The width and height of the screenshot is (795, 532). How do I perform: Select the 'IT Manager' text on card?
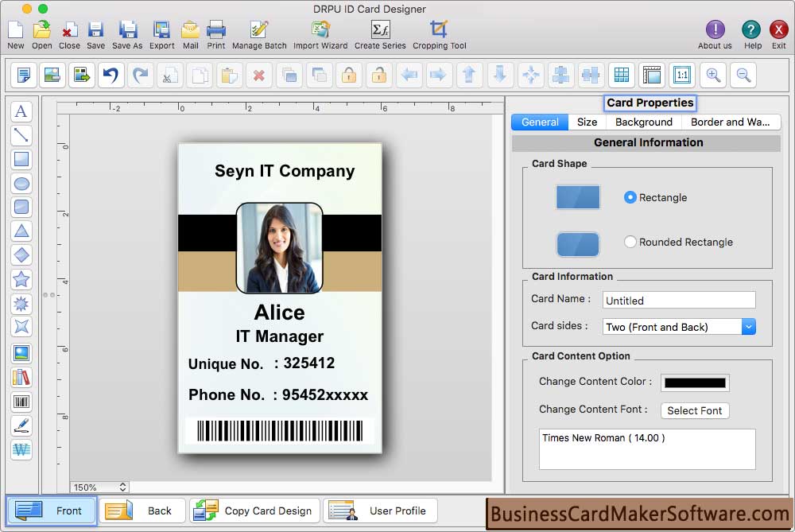pyautogui.click(x=279, y=336)
